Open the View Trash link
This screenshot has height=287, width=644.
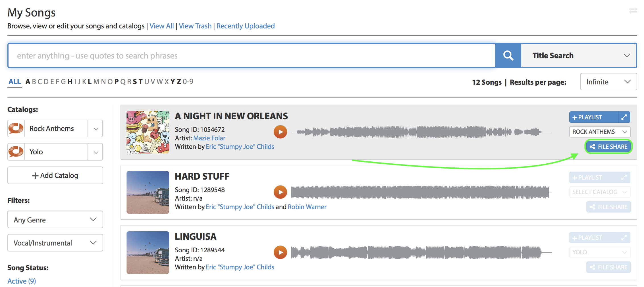[195, 26]
